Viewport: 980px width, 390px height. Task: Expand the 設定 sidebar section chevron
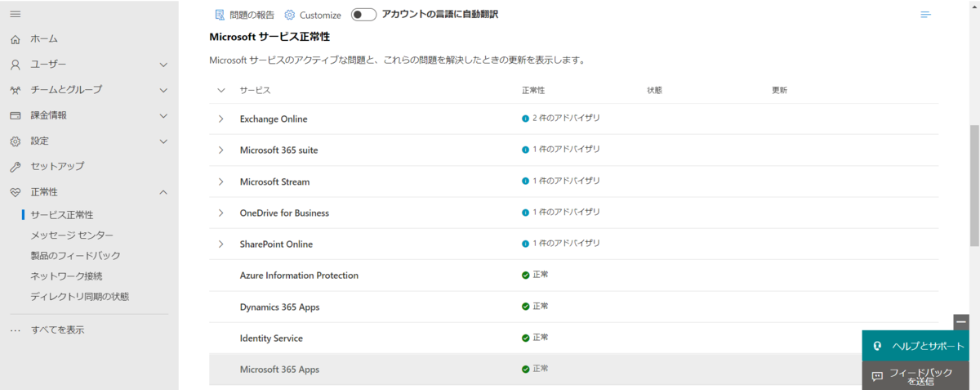163,141
